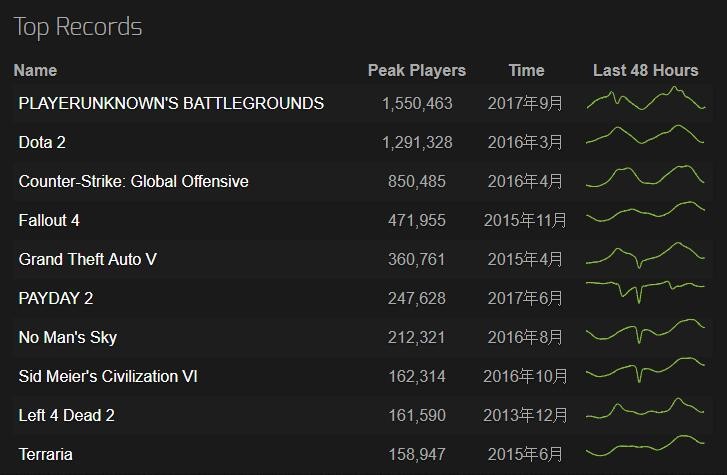Screen dimensions: 727x475
Task: Open Sid Meier's Civilization VI entry
Action: pyautogui.click(x=108, y=376)
